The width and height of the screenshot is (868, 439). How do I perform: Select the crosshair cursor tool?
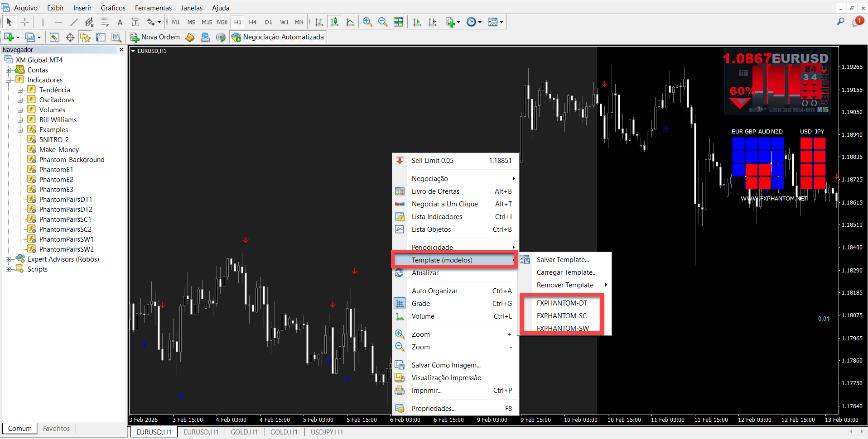25,22
